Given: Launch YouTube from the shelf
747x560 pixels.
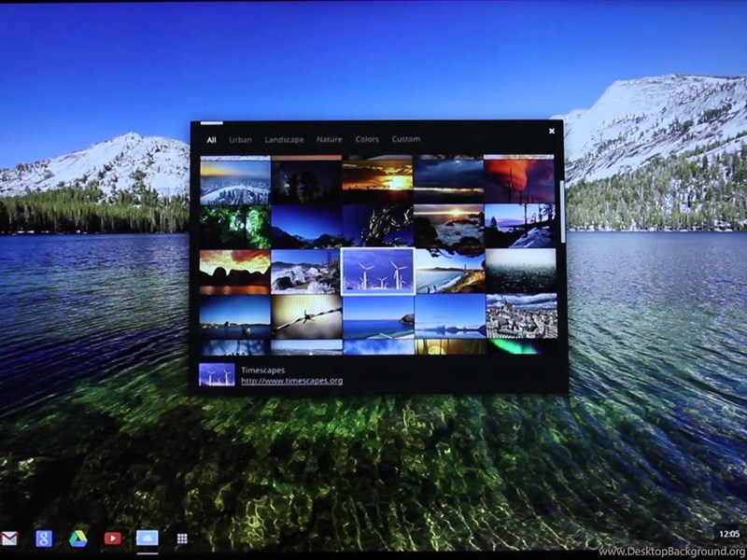Looking at the screenshot, I should pos(113,539).
